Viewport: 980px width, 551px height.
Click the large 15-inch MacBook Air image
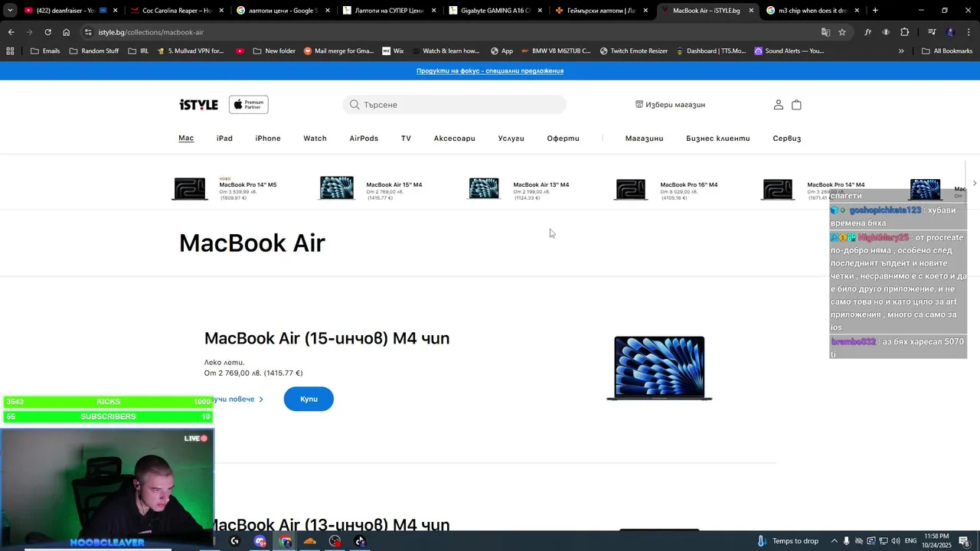click(659, 368)
